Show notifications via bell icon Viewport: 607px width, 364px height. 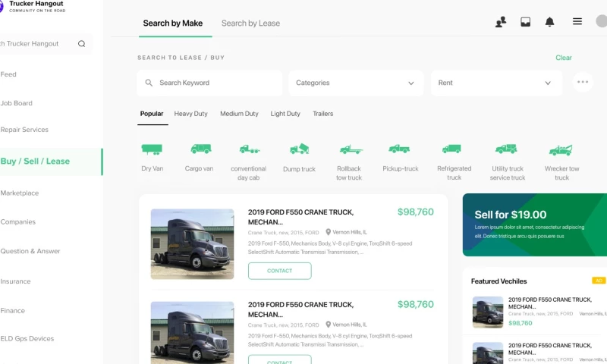[x=549, y=22]
